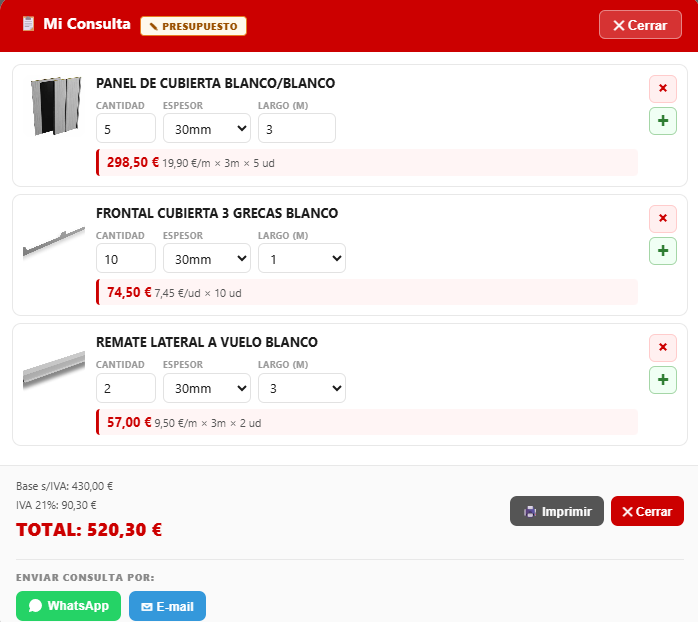The width and height of the screenshot is (698, 622).
Task: Click the Presupuesto badge in the header
Action: pos(193,26)
